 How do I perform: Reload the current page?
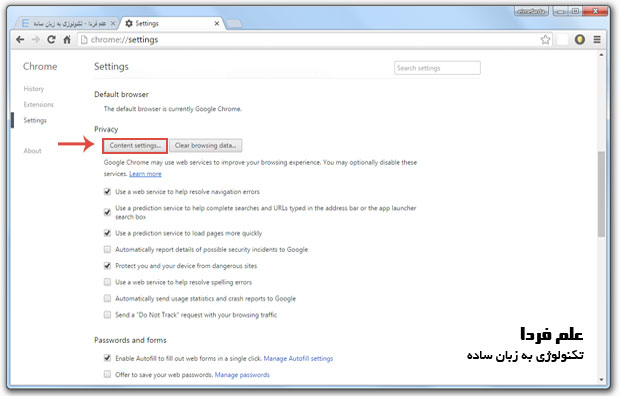(x=51, y=40)
